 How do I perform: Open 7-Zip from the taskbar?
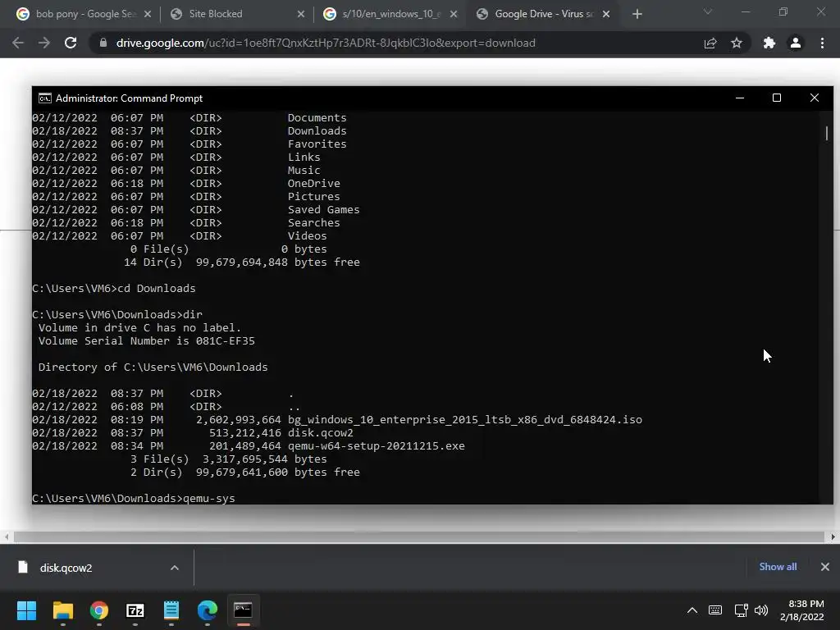[x=135, y=610]
